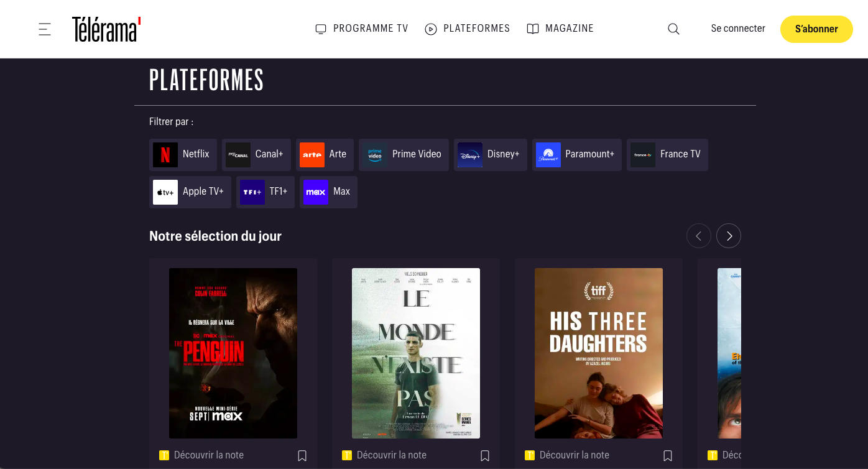This screenshot has height=469, width=868.
Task: Click the France TV logo icon
Action: tap(643, 155)
